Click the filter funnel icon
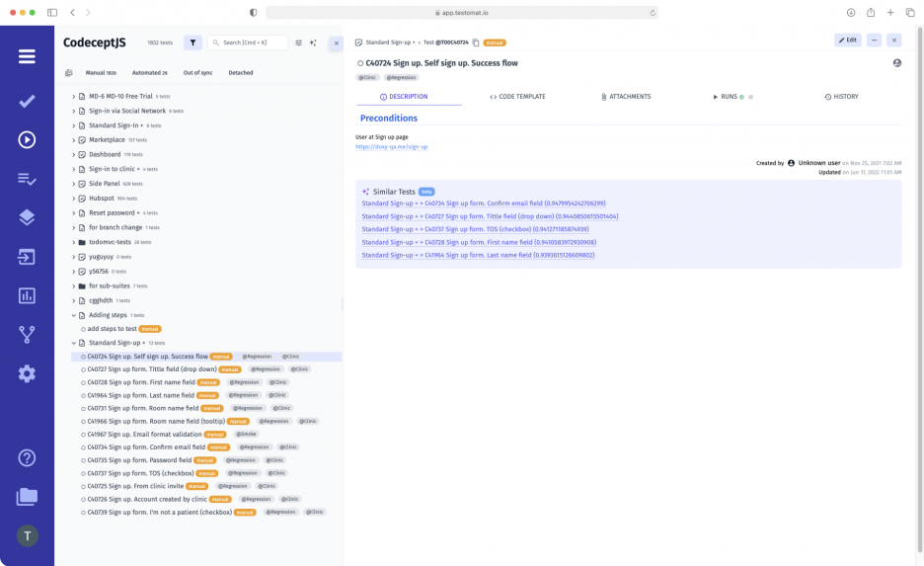 (193, 42)
